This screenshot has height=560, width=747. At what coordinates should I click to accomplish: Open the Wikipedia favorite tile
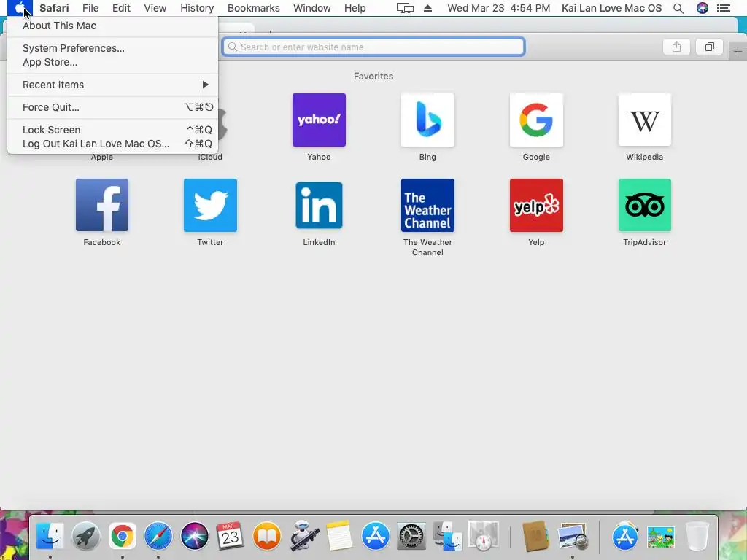click(645, 120)
